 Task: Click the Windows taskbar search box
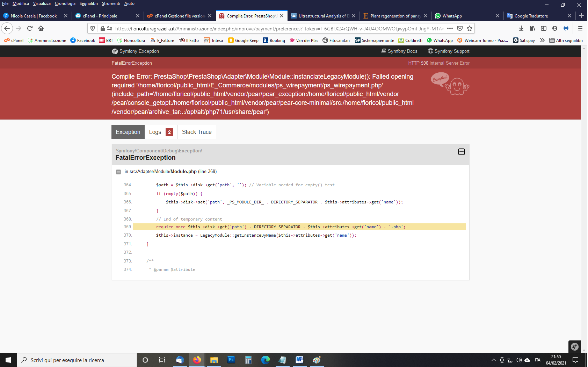(77, 360)
